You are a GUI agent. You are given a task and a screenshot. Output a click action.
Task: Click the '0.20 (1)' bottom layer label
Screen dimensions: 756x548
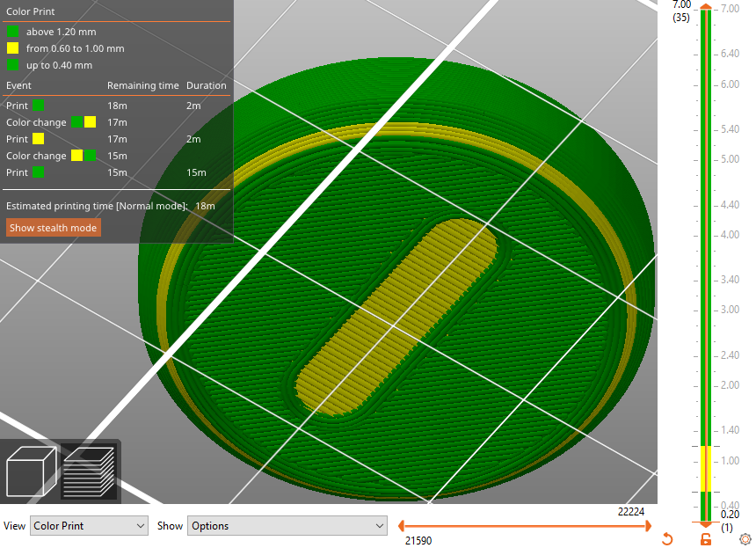[x=730, y=521]
